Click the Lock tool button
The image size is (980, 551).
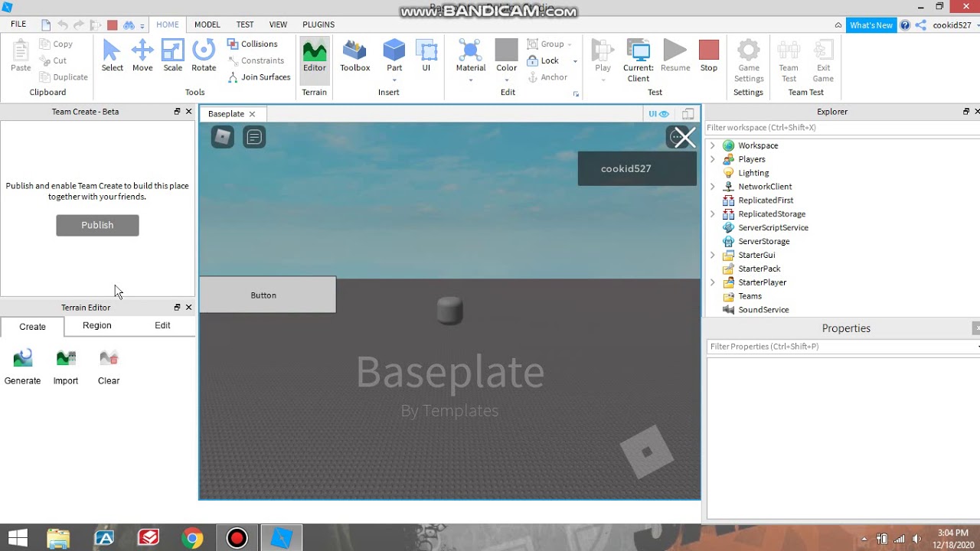543,60
